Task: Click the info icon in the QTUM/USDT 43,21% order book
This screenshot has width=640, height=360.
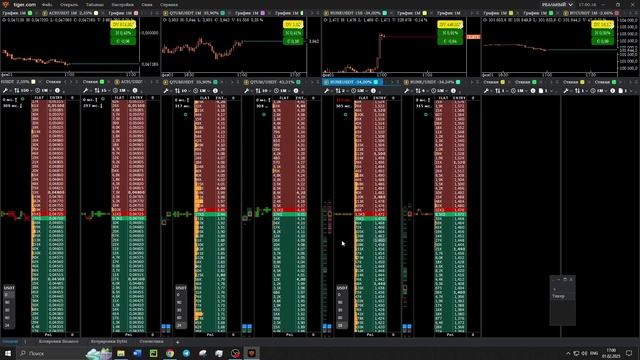Action: point(296,91)
